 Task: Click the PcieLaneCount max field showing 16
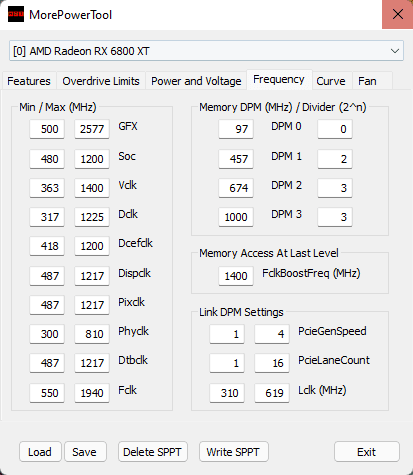(x=272, y=363)
